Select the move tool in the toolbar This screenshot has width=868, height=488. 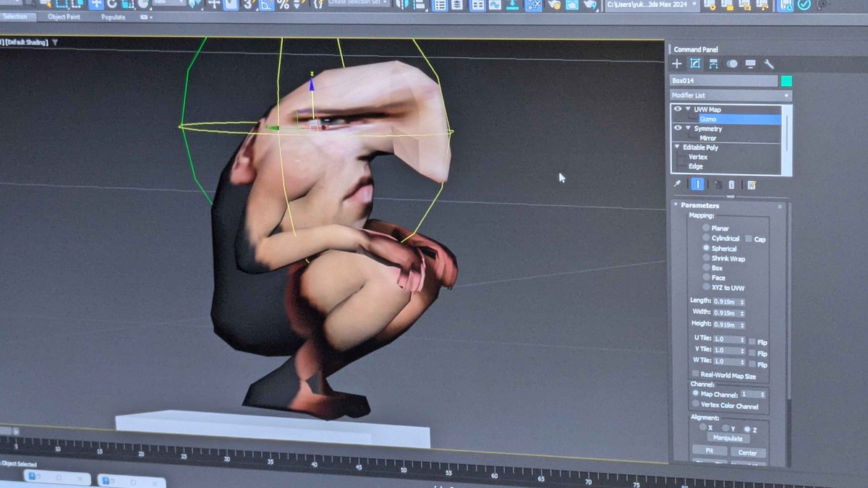[96, 4]
